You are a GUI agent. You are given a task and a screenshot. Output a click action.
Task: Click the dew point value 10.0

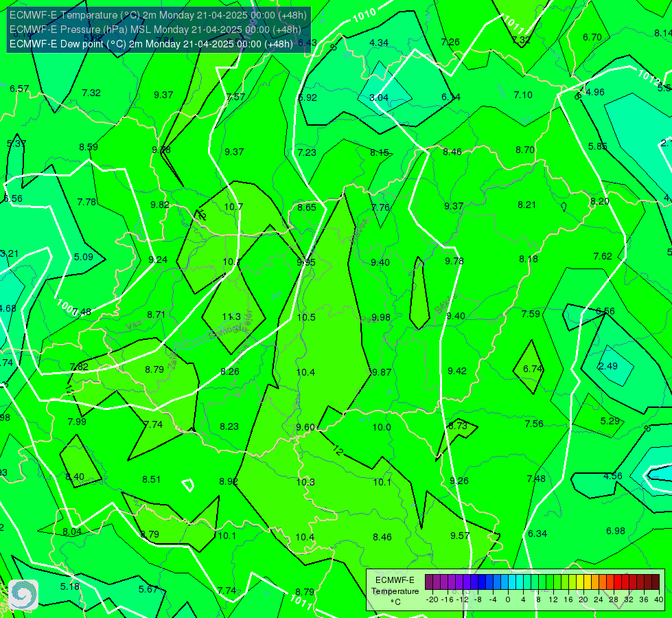point(382,427)
